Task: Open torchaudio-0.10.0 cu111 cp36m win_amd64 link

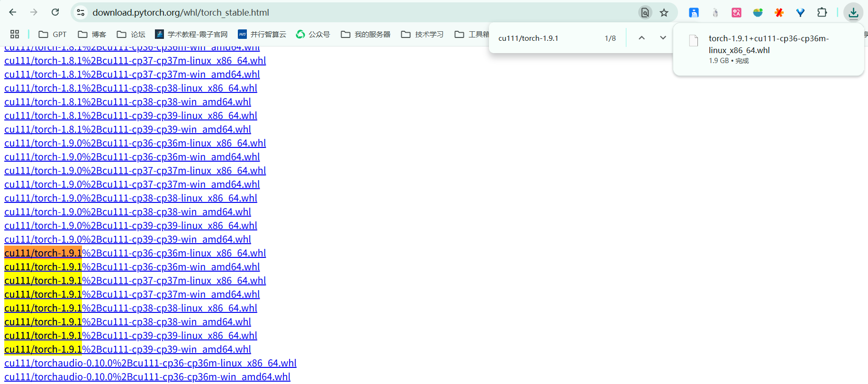Action: point(147,377)
